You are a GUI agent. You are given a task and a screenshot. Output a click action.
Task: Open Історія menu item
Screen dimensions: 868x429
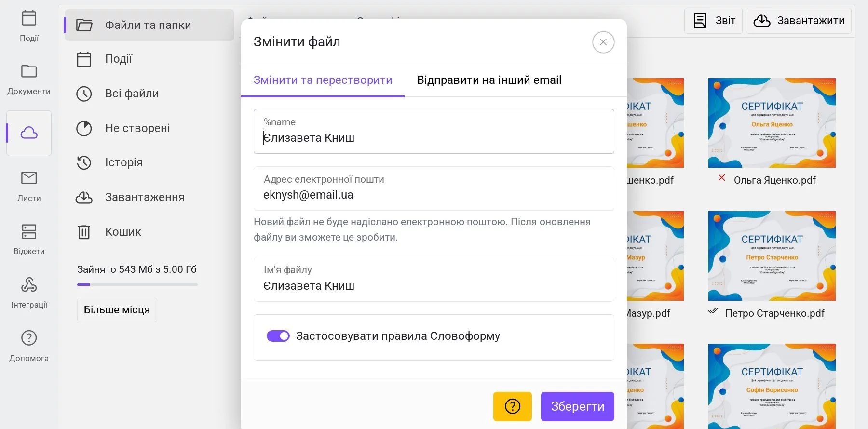click(149, 162)
